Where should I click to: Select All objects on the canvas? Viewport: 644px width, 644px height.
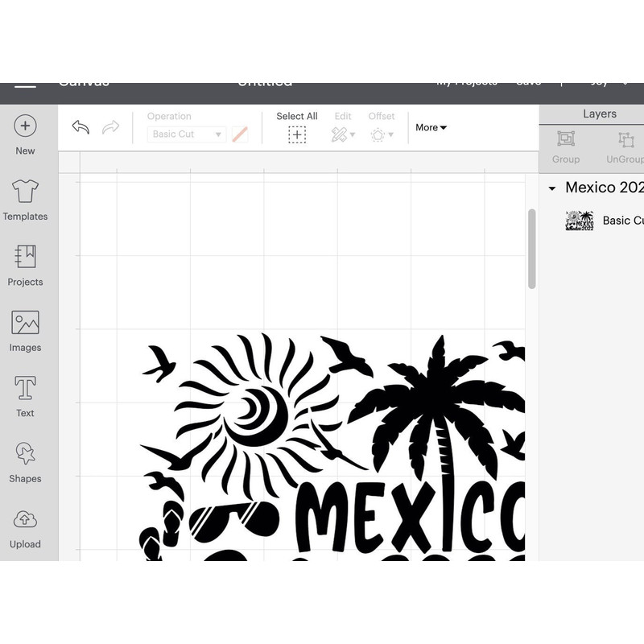coord(296,134)
